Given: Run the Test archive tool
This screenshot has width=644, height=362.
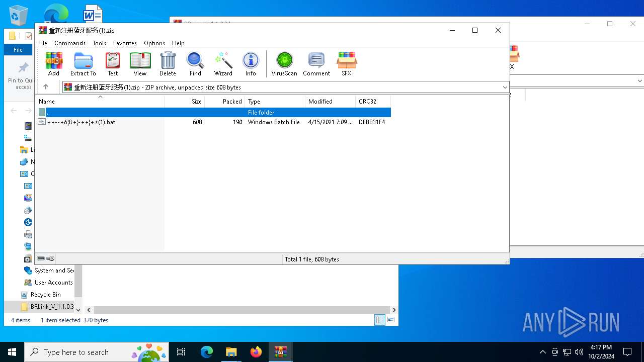Looking at the screenshot, I should 113,64.
